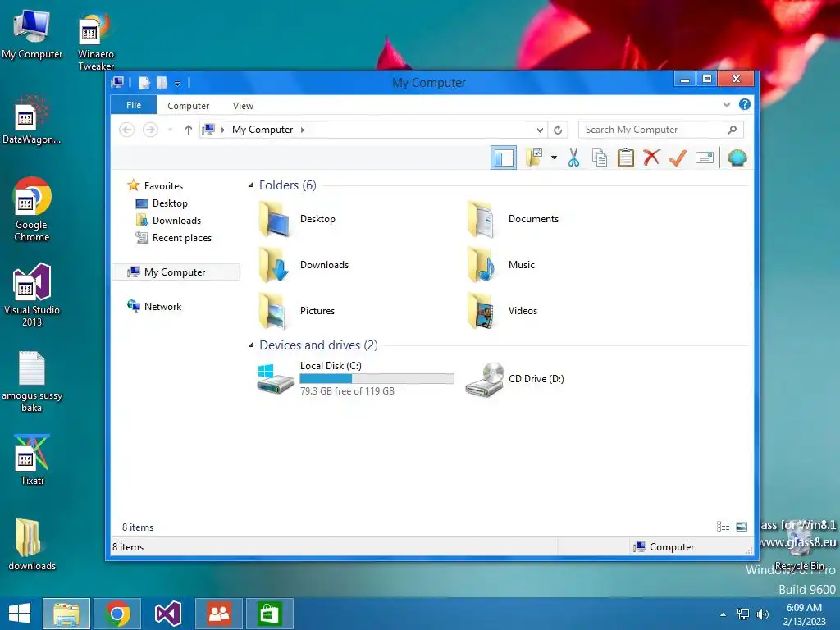The width and height of the screenshot is (840, 630).
Task: Select the Pictures folder icon
Action: pos(275,311)
